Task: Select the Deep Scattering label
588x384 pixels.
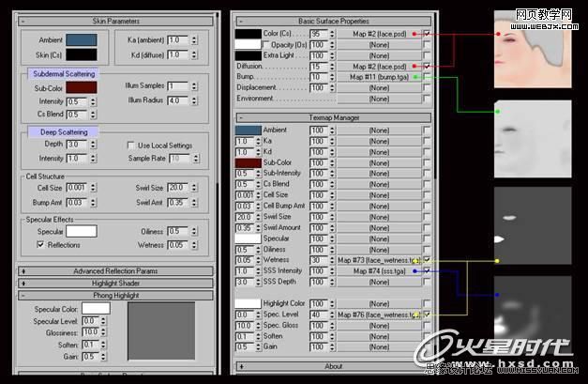Action: (x=64, y=132)
